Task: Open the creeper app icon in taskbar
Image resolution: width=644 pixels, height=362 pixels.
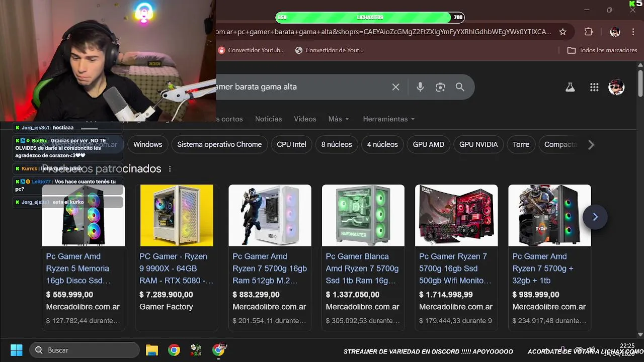Action: 196,350
